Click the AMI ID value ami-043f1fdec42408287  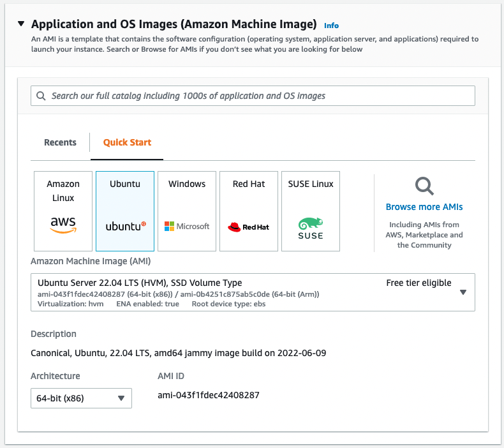coord(208,395)
